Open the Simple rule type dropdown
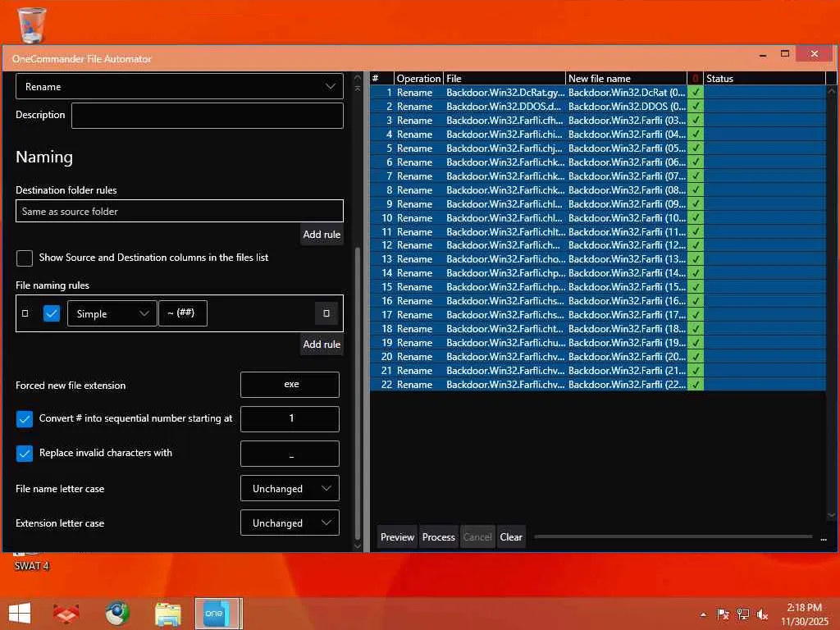This screenshot has height=630, width=840. pos(112,313)
